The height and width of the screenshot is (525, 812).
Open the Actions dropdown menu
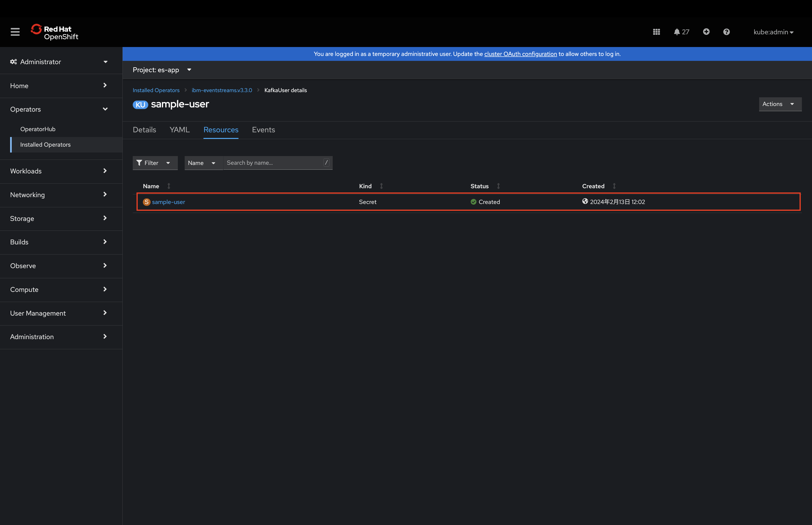(780, 104)
